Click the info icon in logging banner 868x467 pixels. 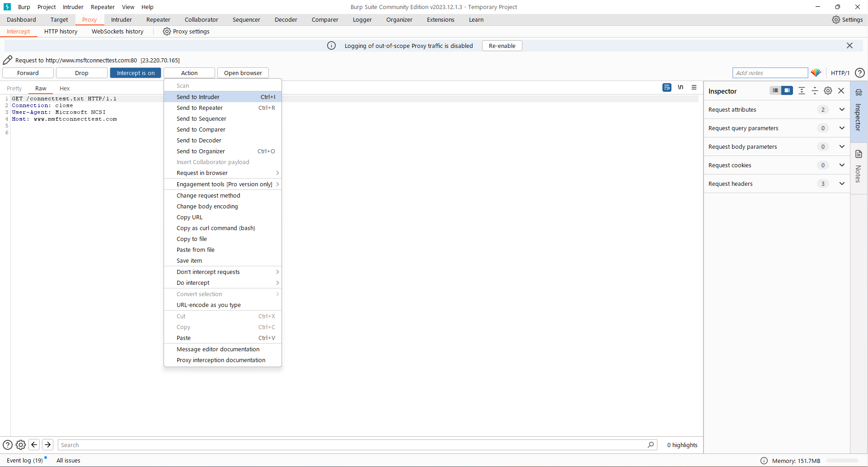pos(331,46)
